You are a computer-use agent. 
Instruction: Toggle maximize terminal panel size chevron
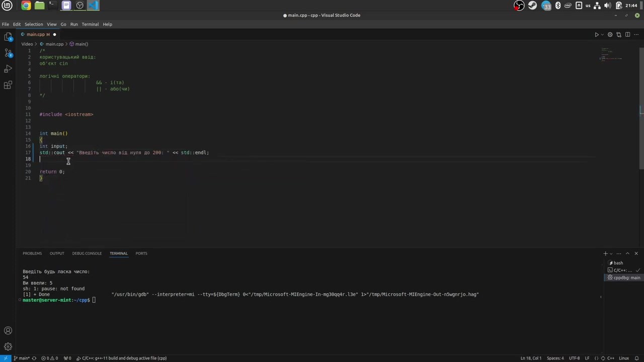click(627, 253)
